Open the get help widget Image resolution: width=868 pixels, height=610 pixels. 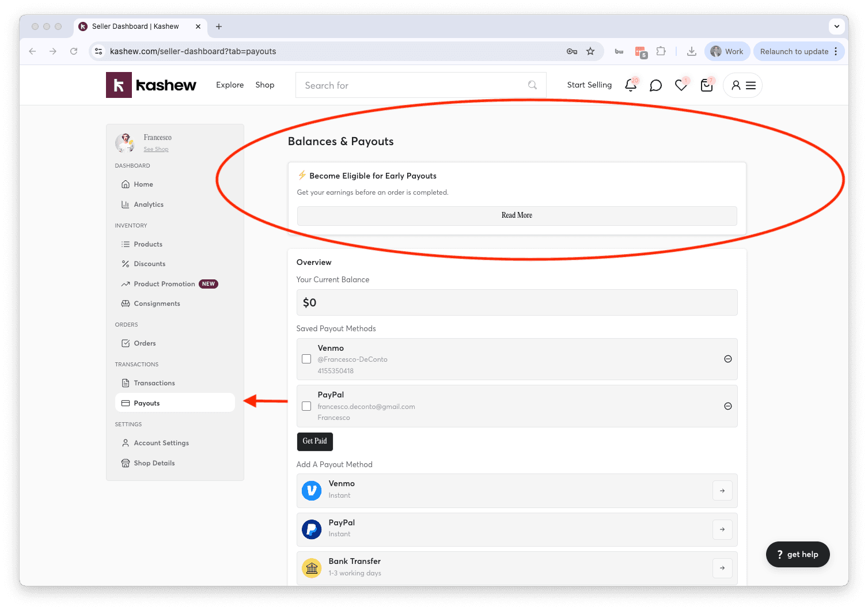[798, 554]
